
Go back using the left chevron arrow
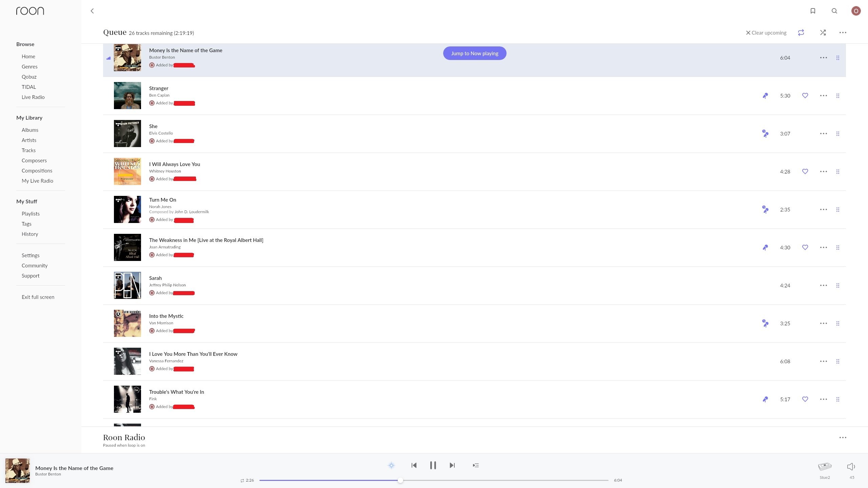pyautogui.click(x=92, y=11)
